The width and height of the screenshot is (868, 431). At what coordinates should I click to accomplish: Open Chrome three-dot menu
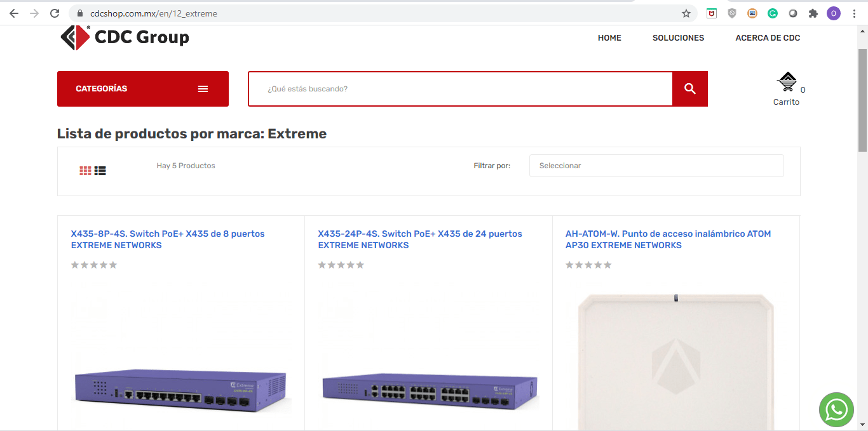point(854,13)
